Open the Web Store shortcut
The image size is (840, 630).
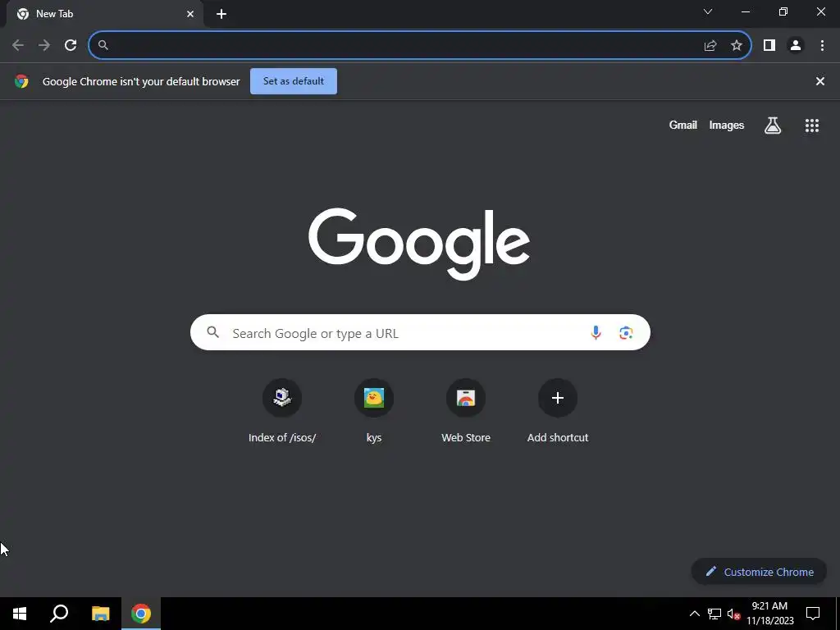coord(466,411)
